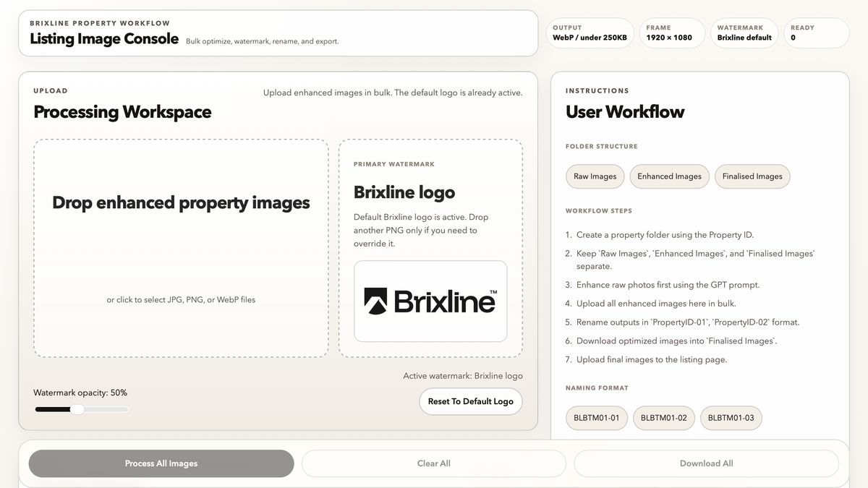The height and width of the screenshot is (488, 868).
Task: Click the WORKFLOW STEPS section label
Action: click(x=599, y=211)
